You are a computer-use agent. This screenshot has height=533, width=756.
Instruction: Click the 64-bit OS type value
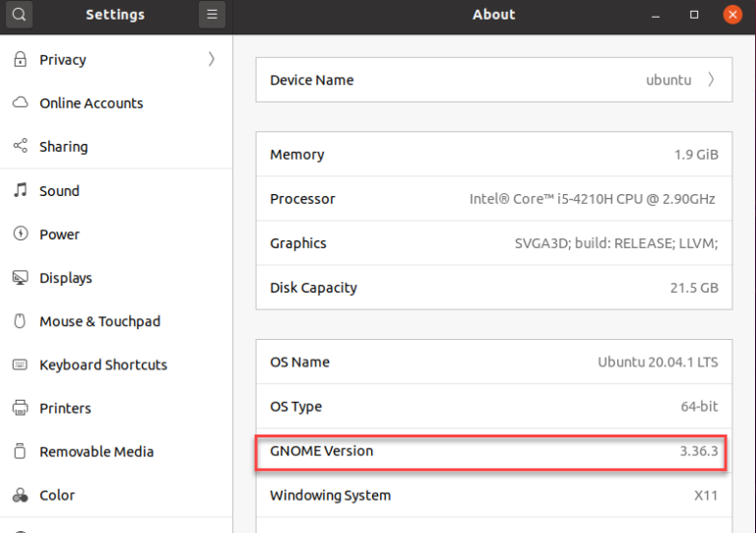pos(699,407)
